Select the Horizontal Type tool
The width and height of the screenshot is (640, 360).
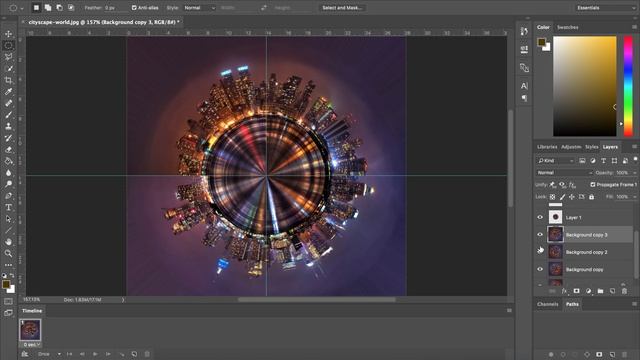tap(9, 207)
